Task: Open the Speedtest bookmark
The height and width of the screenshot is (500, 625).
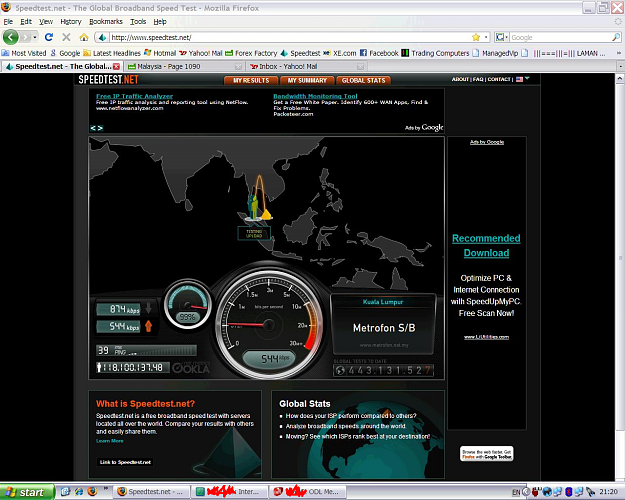Action: 301,53
